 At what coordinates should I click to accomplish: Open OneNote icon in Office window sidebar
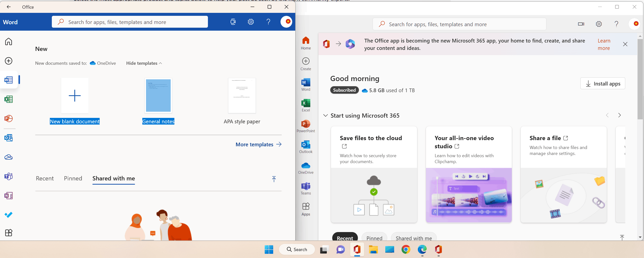coord(8,196)
